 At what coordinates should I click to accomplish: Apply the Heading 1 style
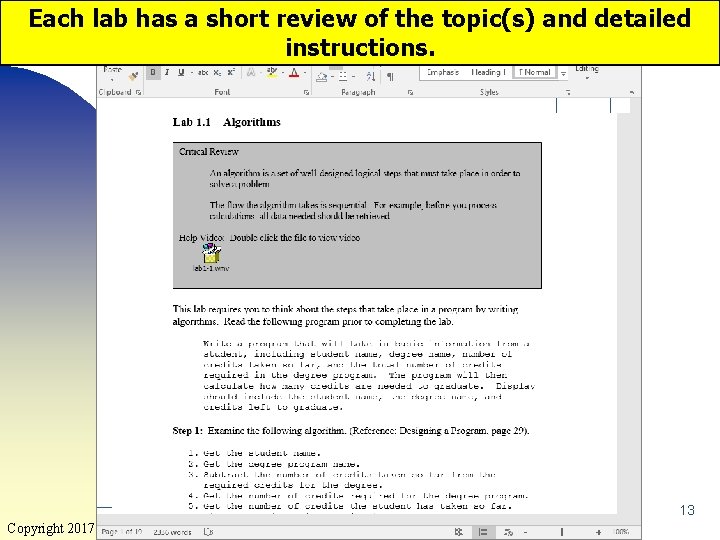click(x=488, y=72)
